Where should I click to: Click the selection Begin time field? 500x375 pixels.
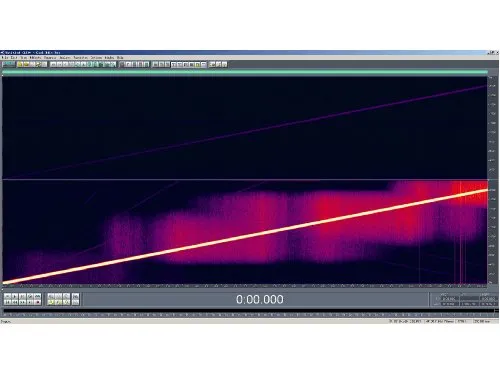pos(449,299)
